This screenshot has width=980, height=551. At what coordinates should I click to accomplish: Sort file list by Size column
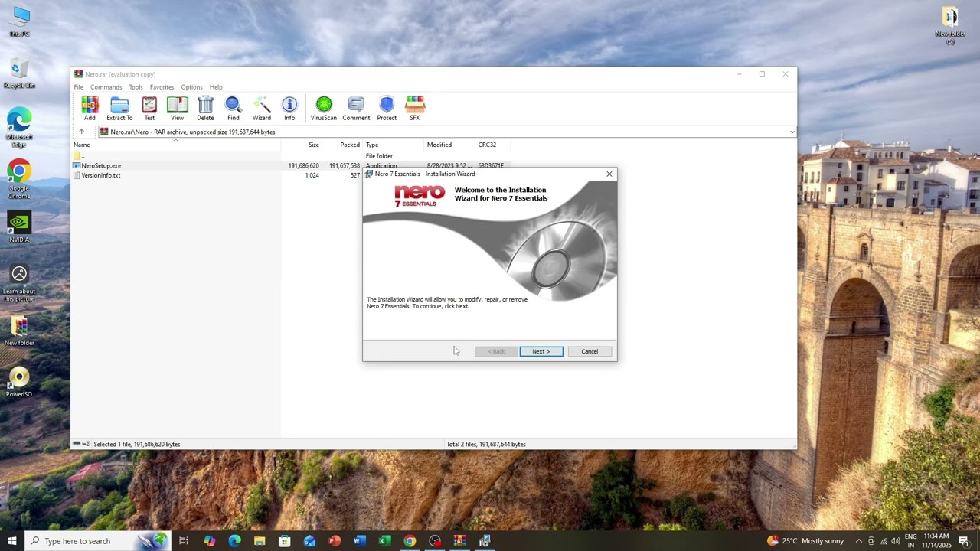pyautogui.click(x=301, y=145)
